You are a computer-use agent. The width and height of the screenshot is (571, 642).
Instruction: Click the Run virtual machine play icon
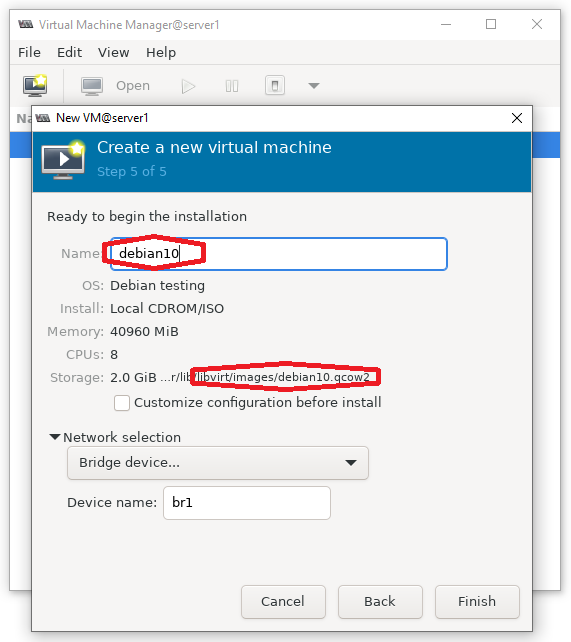[188, 86]
